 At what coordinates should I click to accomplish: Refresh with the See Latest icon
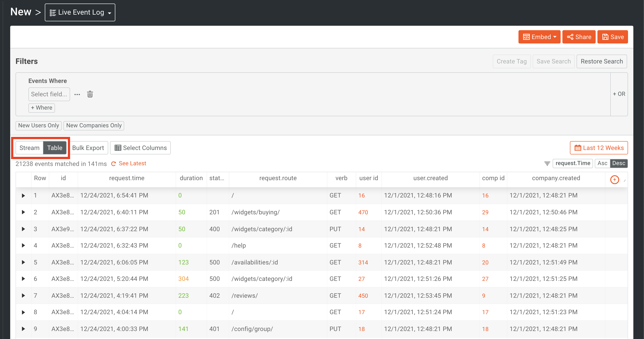114,164
